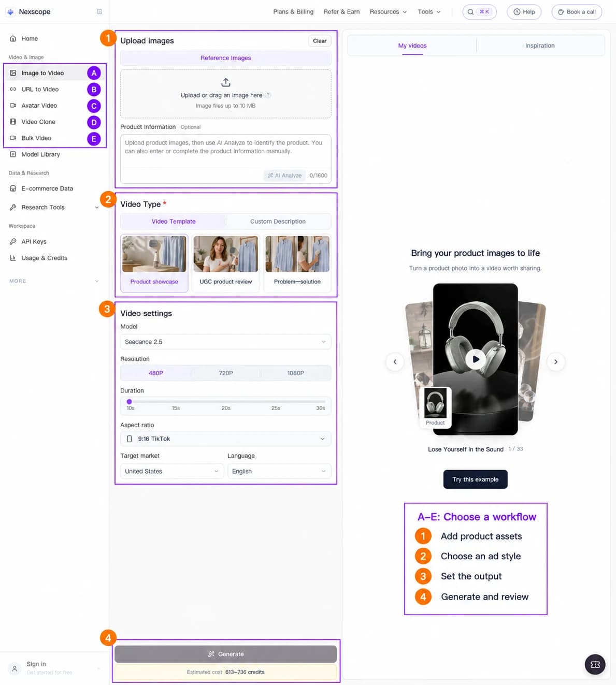Show previous example with left arrow
Screen dimensions: 616x685
tap(395, 362)
